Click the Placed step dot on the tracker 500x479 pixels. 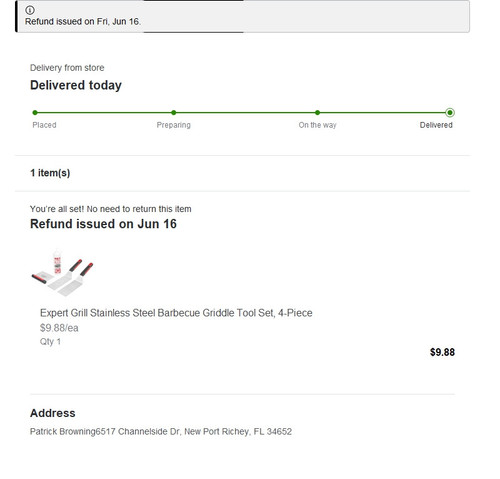(x=35, y=113)
